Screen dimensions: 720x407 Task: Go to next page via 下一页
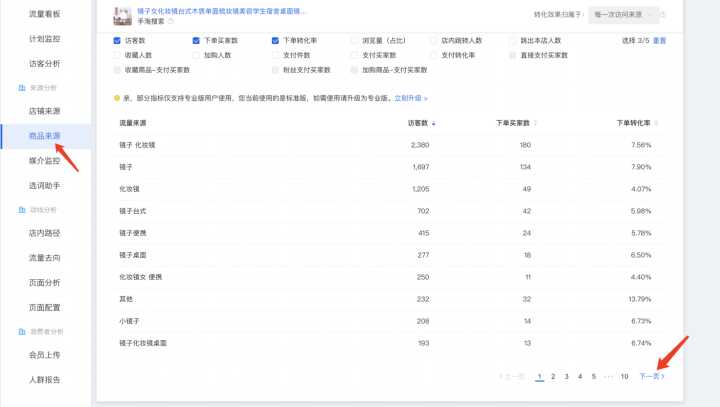point(651,377)
